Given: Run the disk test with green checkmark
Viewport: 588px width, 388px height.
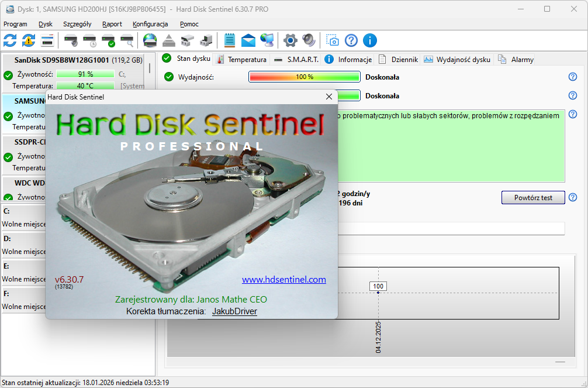Looking at the screenshot, I should click(x=109, y=40).
